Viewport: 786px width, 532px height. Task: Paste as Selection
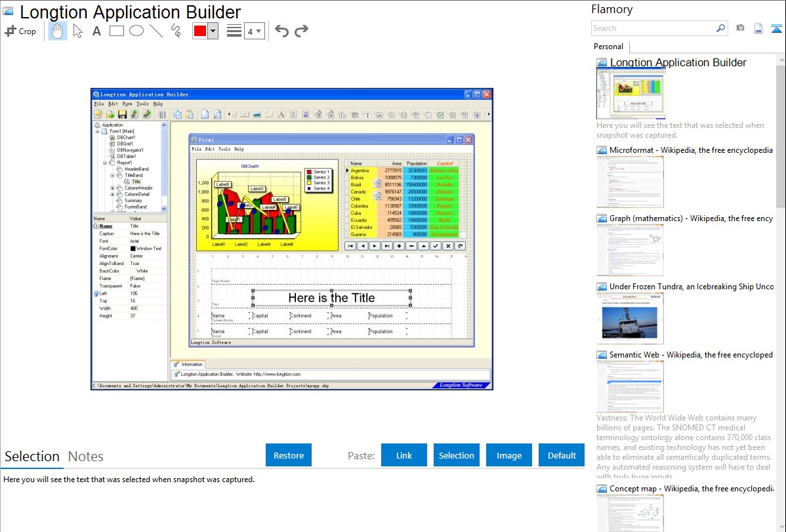(457, 455)
